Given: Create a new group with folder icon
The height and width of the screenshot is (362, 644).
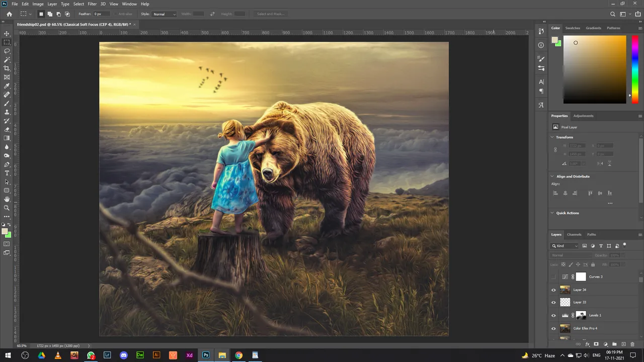Looking at the screenshot, I should [x=614, y=344].
